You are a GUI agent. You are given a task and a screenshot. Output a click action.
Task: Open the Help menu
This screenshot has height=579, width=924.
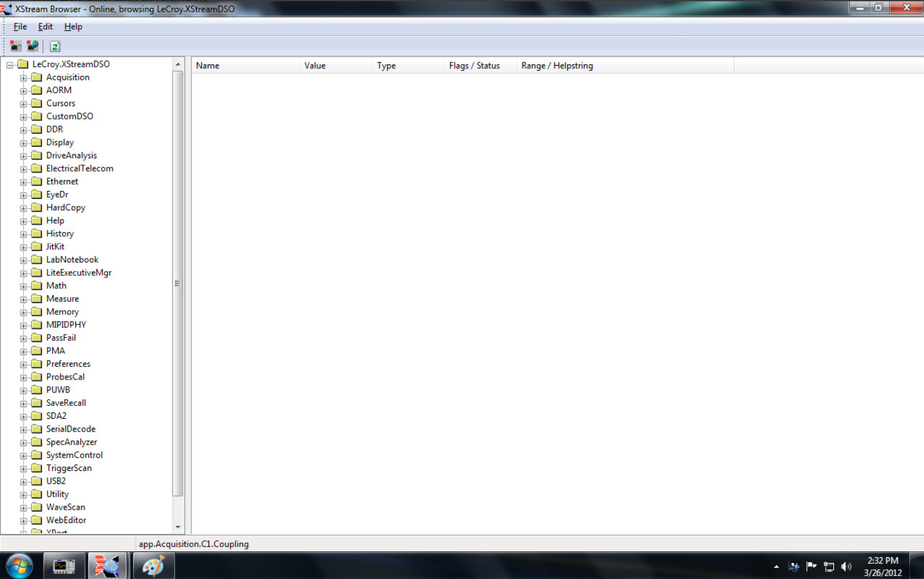(73, 26)
